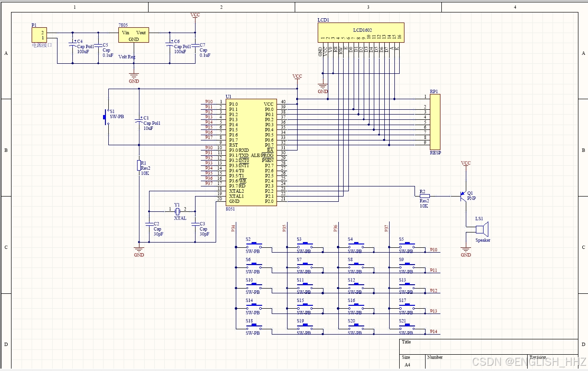
Task: Select keypad switch S20
Action: tap(356, 327)
